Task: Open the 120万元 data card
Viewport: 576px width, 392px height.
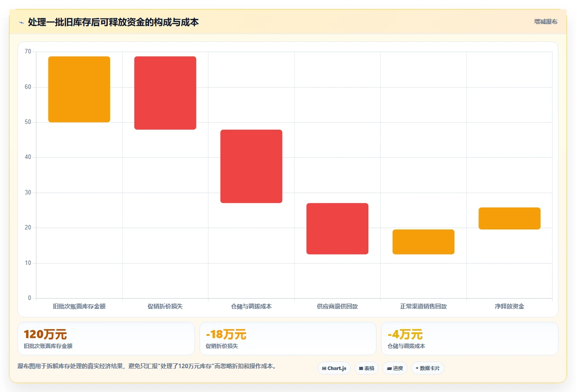Action: pyautogui.click(x=106, y=339)
